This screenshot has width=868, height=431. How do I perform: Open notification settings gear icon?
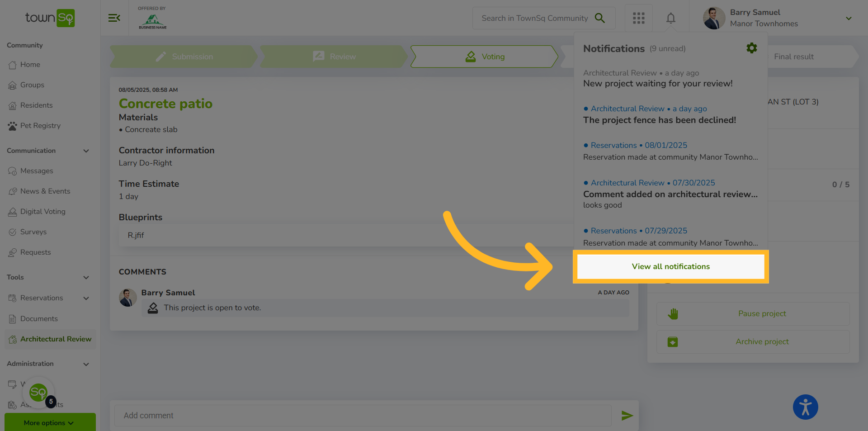coord(751,48)
